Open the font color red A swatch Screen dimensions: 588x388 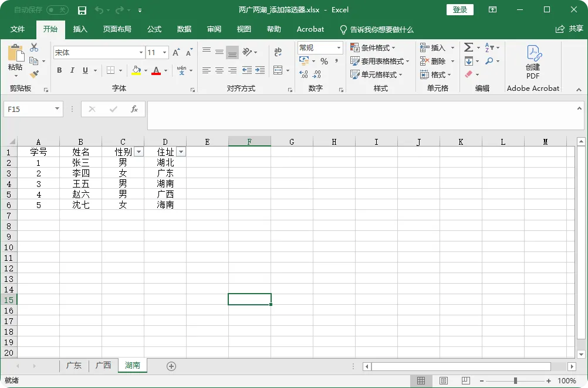click(x=156, y=70)
